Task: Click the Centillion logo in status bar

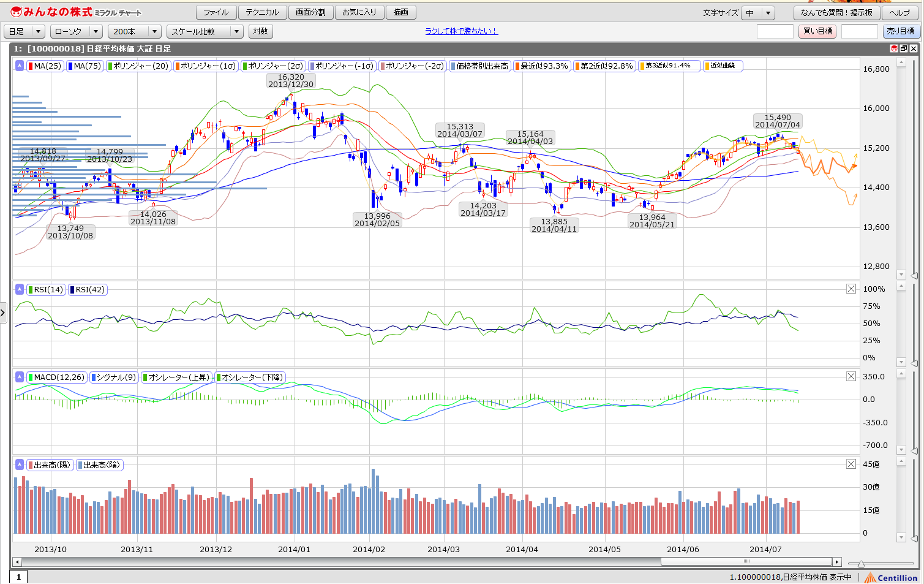Action: pyautogui.click(x=891, y=577)
